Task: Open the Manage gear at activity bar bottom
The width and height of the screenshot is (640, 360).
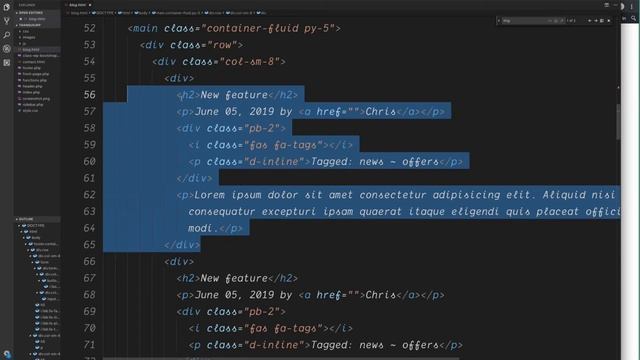Action: coord(7,354)
